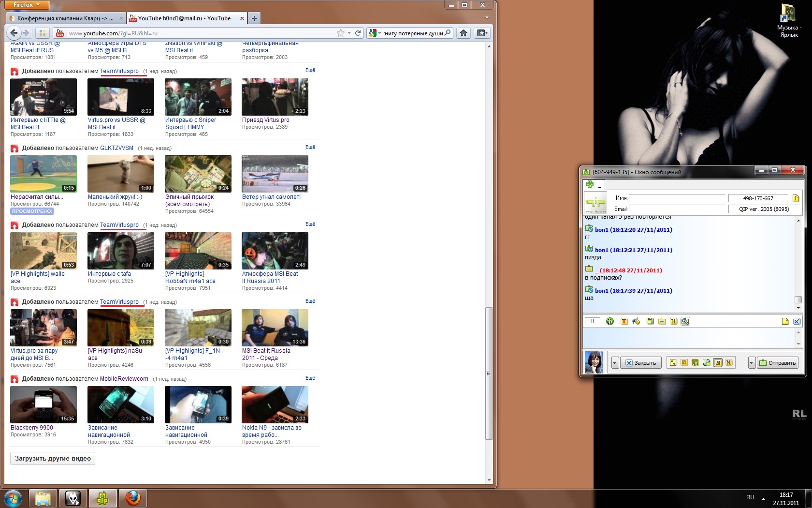Screen dimensions: 812x508
Task: Open Windows Start menu
Action: tap(13, 498)
